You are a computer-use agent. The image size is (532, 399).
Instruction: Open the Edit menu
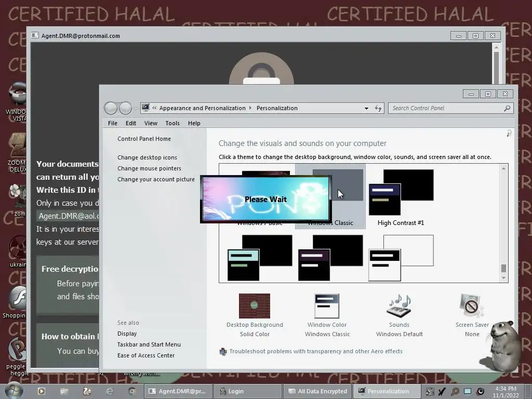[x=130, y=123]
